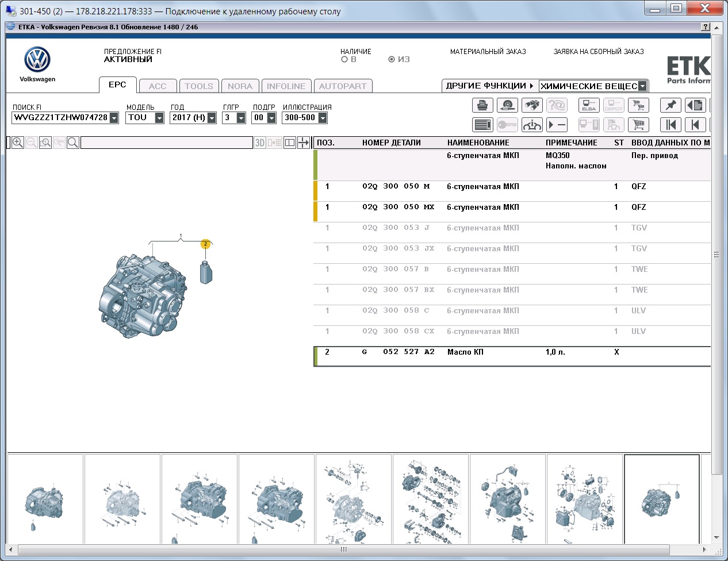
Task: Open the subgroup 00 dropdown
Action: [x=271, y=118]
